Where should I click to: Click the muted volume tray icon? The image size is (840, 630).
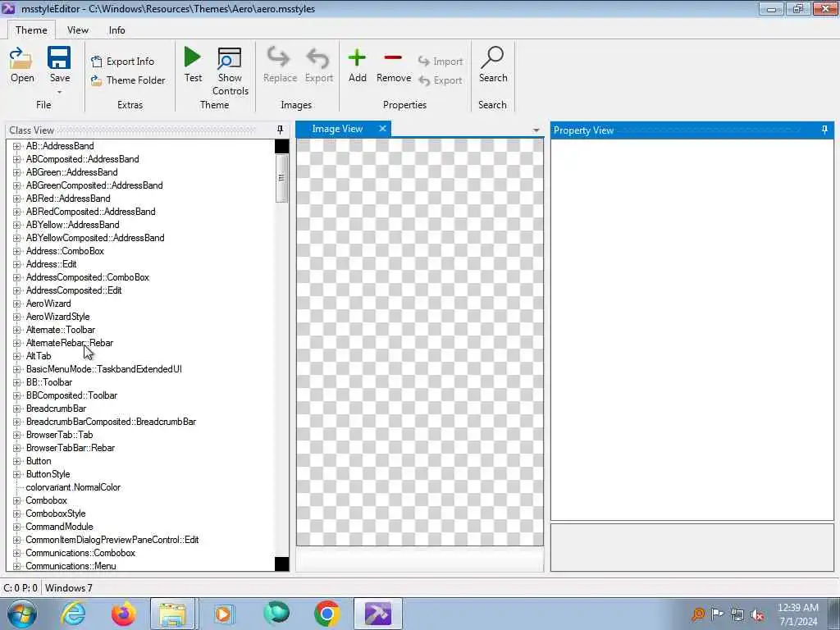pyautogui.click(x=757, y=614)
